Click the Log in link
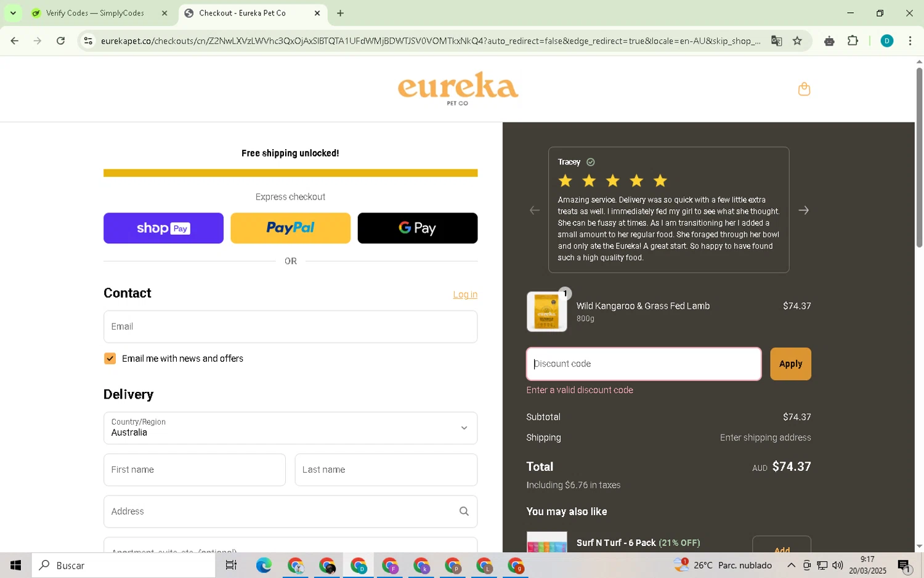Image resolution: width=924 pixels, height=578 pixels. coord(465,295)
